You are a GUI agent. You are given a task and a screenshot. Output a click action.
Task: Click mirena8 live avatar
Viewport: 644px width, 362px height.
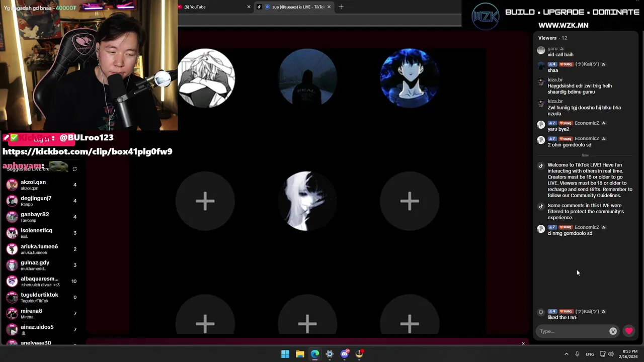tap(12, 313)
